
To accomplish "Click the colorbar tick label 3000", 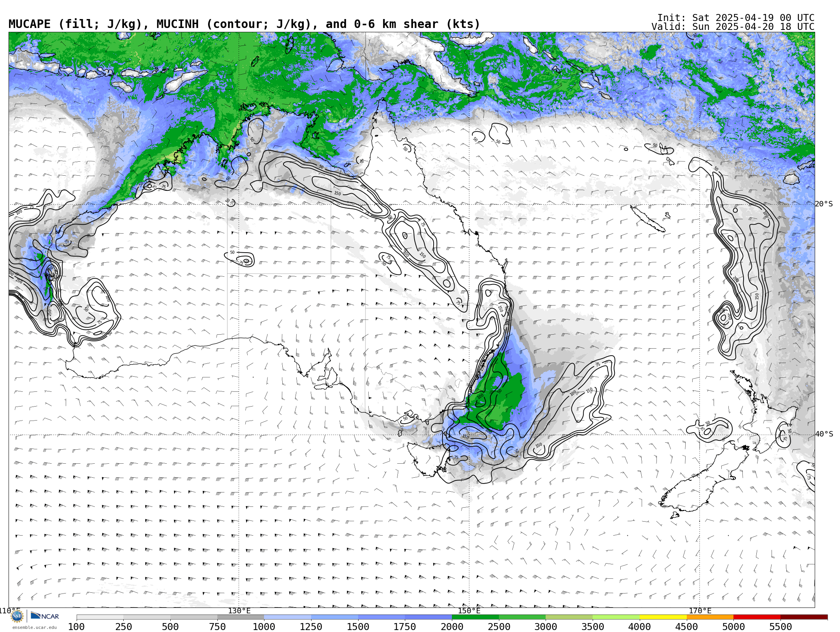I will (546, 627).
